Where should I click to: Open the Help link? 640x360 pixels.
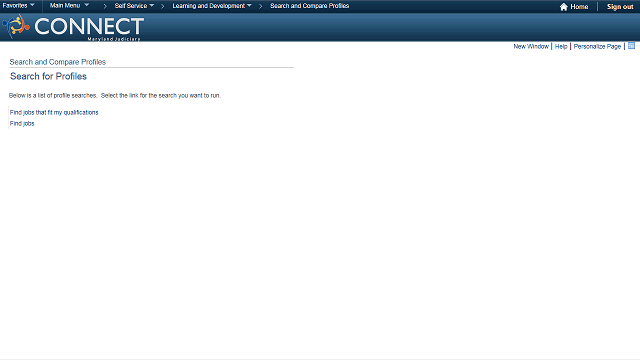click(561, 47)
